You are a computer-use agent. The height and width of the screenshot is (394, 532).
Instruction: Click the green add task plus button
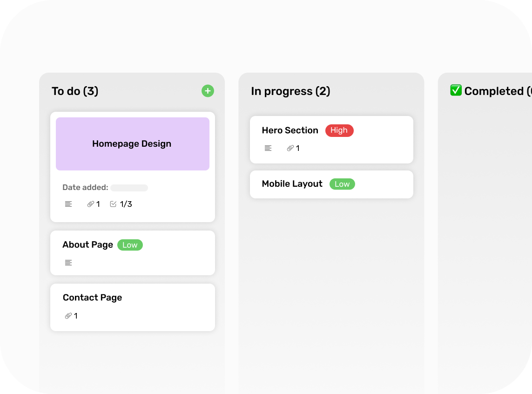pos(208,91)
